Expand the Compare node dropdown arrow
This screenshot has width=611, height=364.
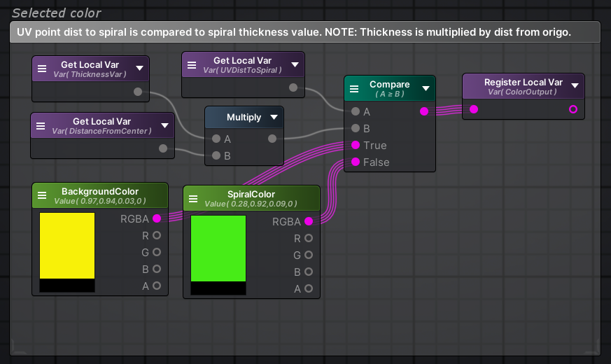pos(426,88)
